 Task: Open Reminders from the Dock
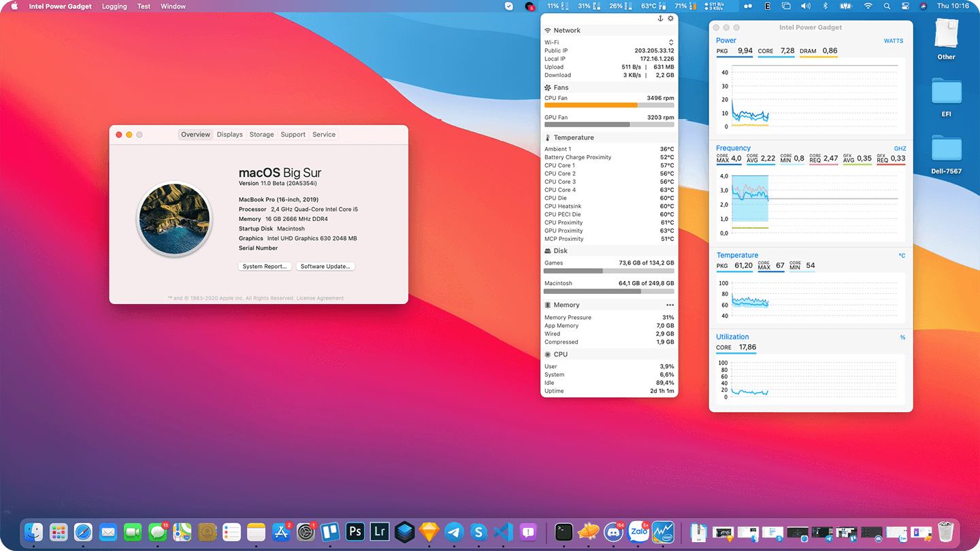(x=231, y=532)
